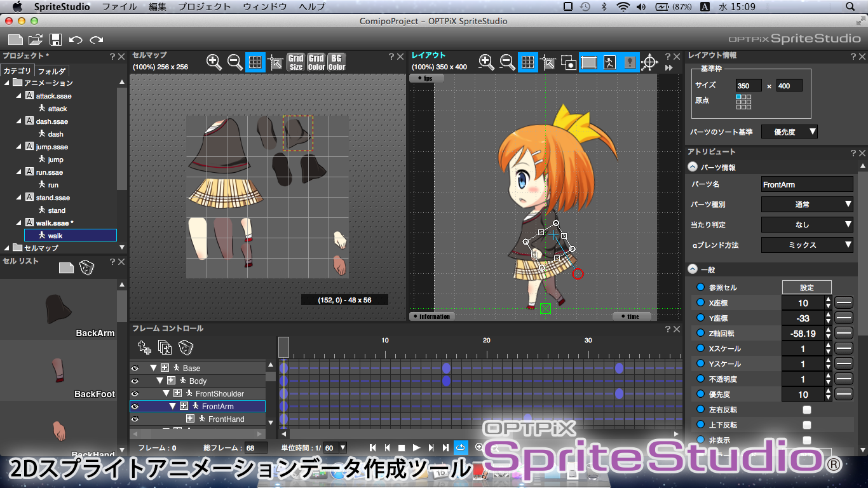The width and height of the screenshot is (868, 488).
Task: Click the add part icon in frame control
Action: (x=144, y=347)
